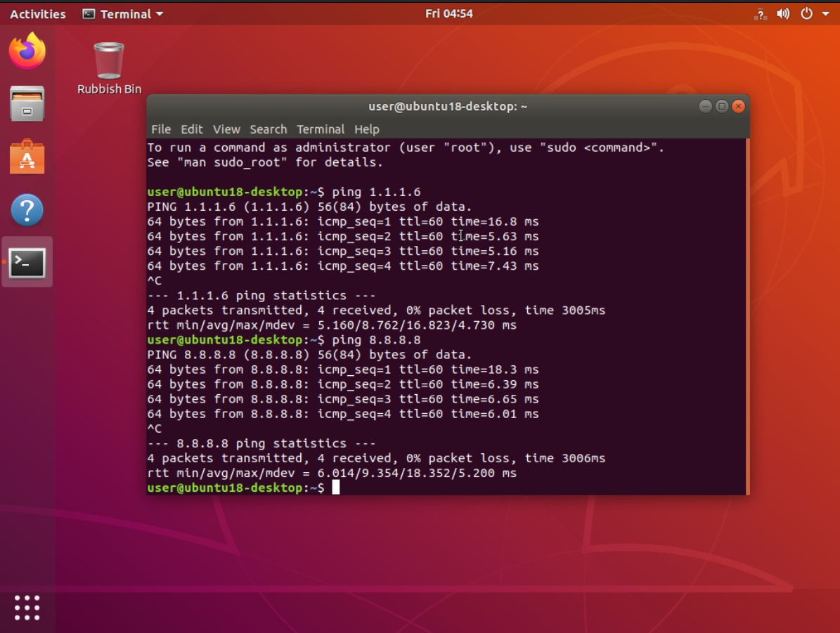Click the clock showing Fri 04:54
This screenshot has width=840, height=633.
(x=449, y=13)
